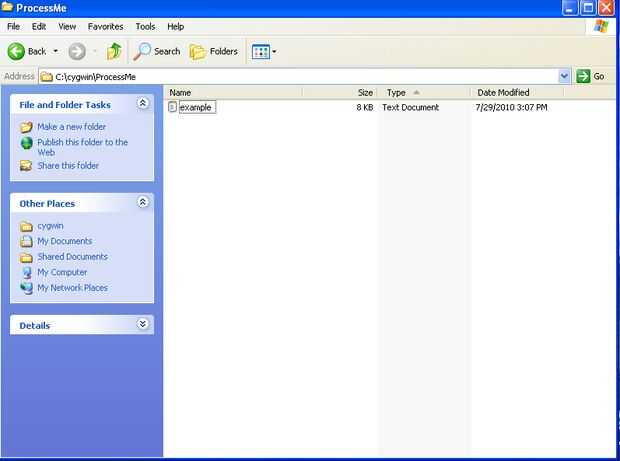Open the File menu
This screenshot has width=620, height=461.
[x=13, y=26]
